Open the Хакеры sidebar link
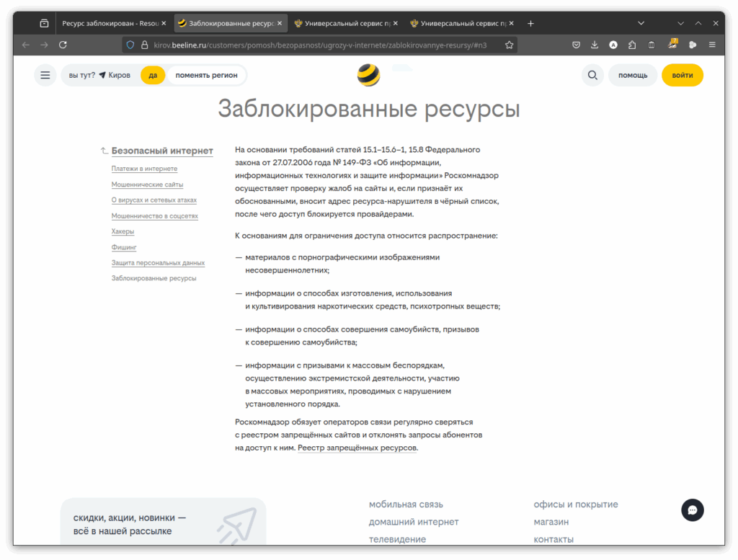This screenshot has height=560, width=738. coord(123,231)
